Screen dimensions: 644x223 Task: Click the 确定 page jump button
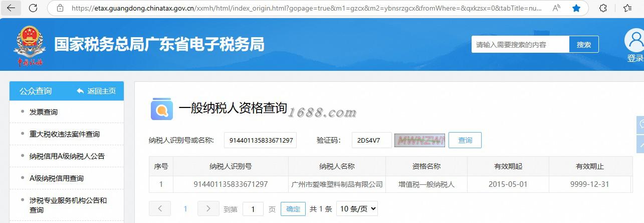pos(293,209)
